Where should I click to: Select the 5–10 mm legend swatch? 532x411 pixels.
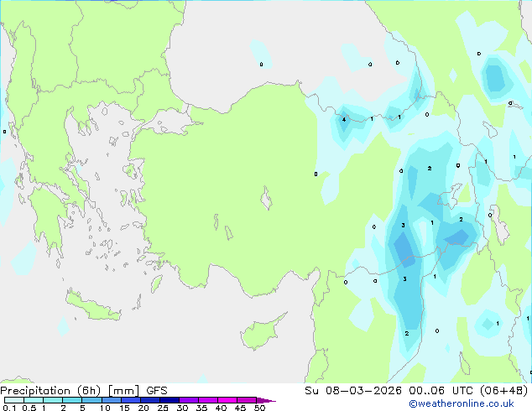coord(91,400)
